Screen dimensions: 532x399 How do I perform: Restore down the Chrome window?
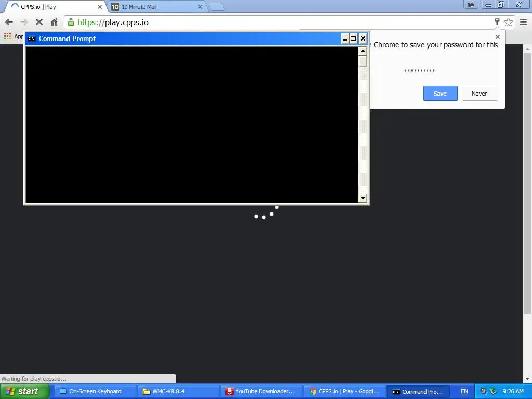coord(501,4)
